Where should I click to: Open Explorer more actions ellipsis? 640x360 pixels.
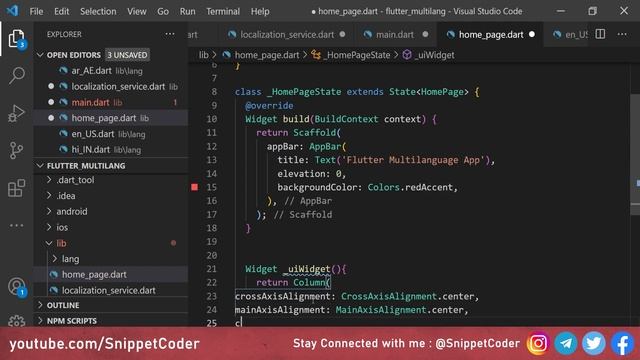[170, 34]
